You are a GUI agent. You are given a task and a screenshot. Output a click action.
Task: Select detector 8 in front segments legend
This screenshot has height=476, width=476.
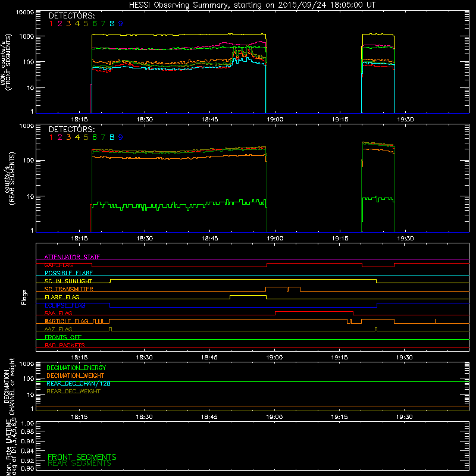click(112, 24)
